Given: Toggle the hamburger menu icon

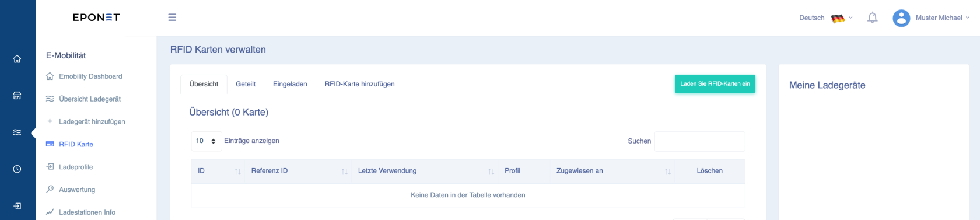Looking at the screenshot, I should pos(172,18).
